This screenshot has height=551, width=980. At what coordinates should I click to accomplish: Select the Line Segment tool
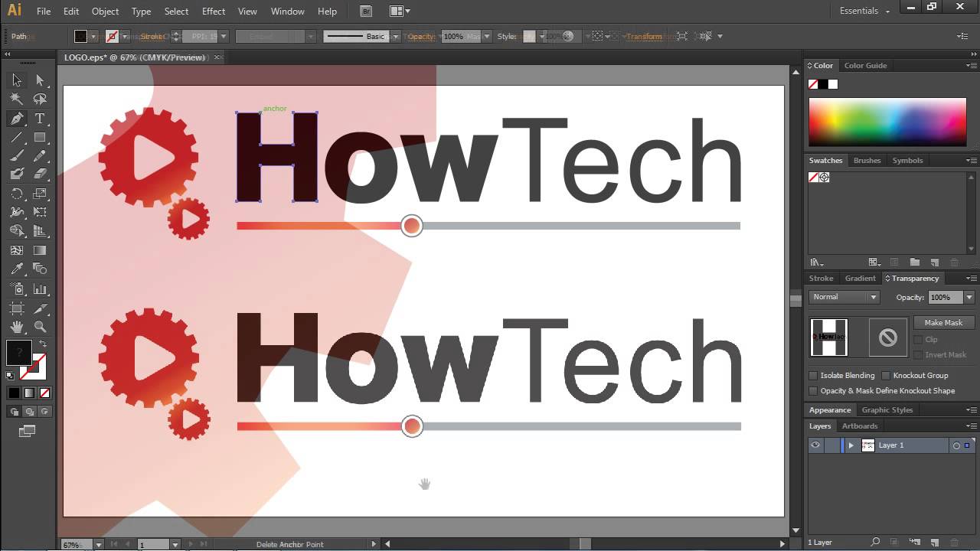17,138
